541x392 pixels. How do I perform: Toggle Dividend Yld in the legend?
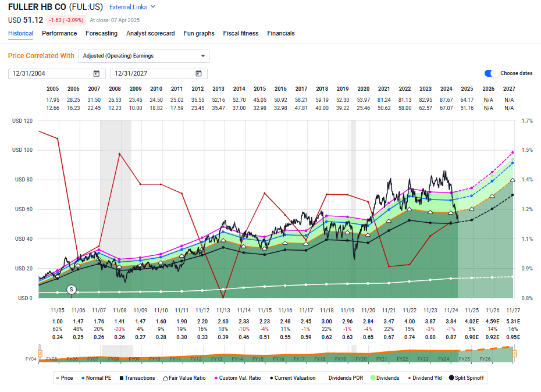pyautogui.click(x=410, y=377)
